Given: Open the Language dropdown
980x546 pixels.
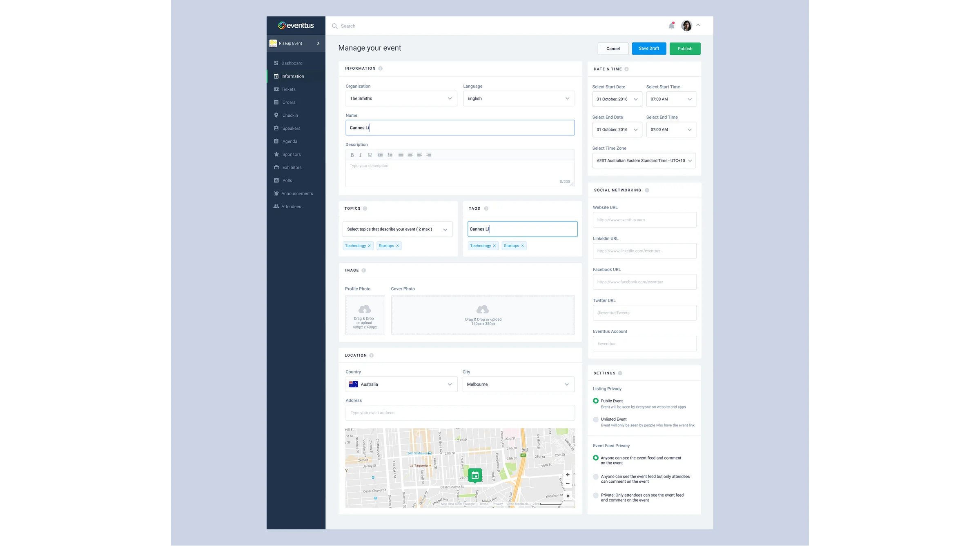Looking at the screenshot, I should [519, 99].
